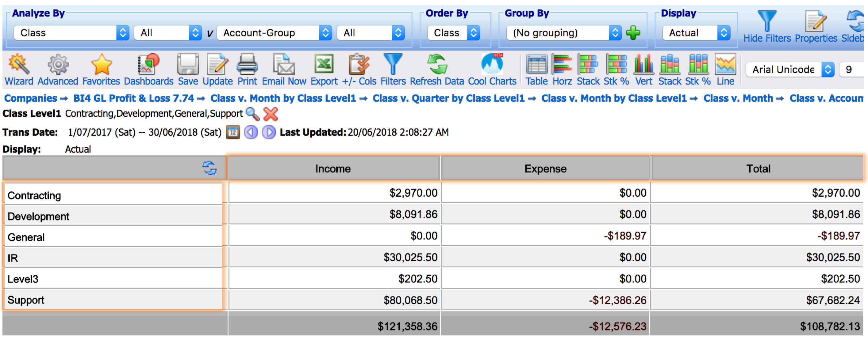
Task: Add a grouping with green plus
Action: [633, 33]
